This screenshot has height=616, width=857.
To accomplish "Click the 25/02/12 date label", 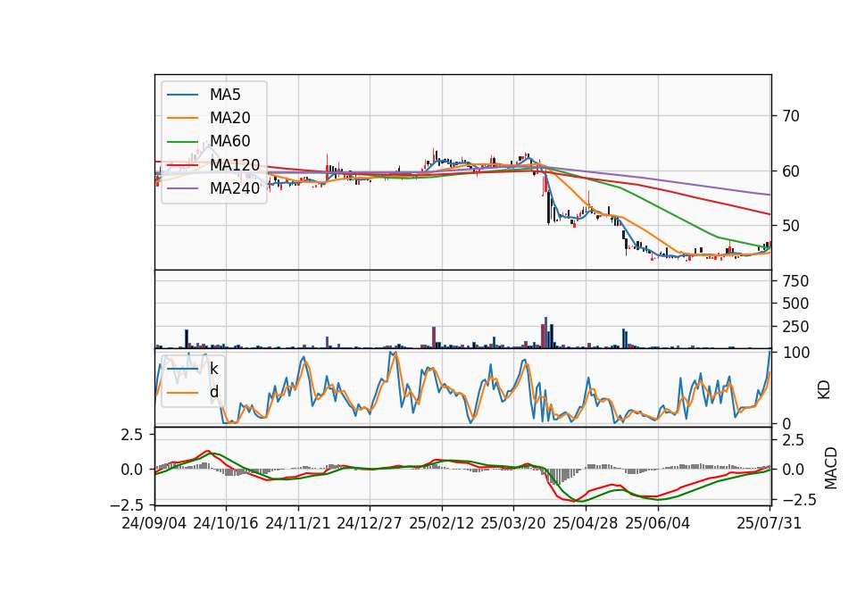I will [442, 523].
